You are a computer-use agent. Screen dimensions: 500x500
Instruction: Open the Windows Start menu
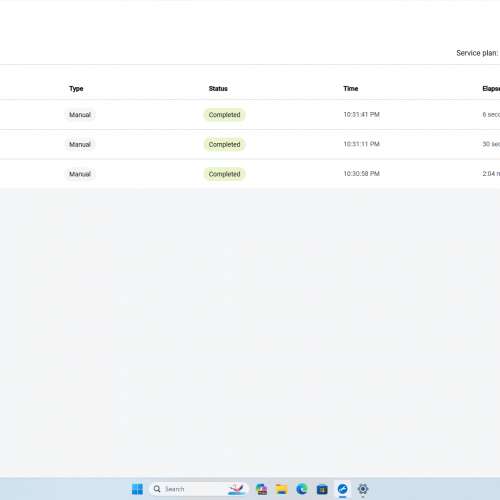[137, 489]
